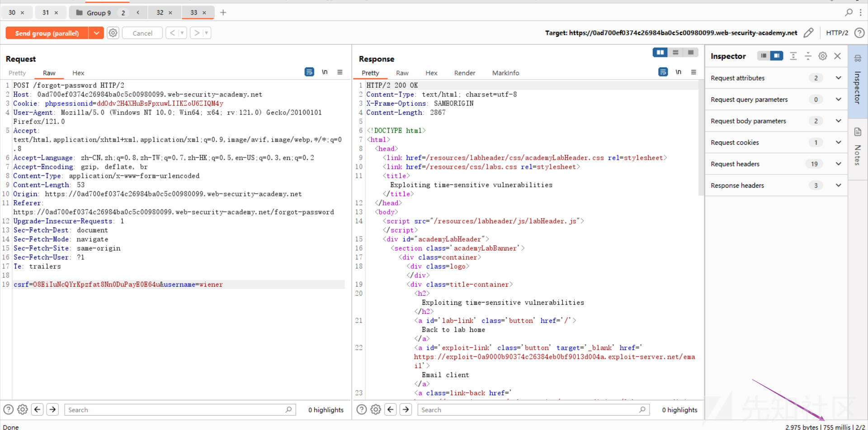Go to next request history arrow
This screenshot has height=430, width=868.
[x=197, y=33]
